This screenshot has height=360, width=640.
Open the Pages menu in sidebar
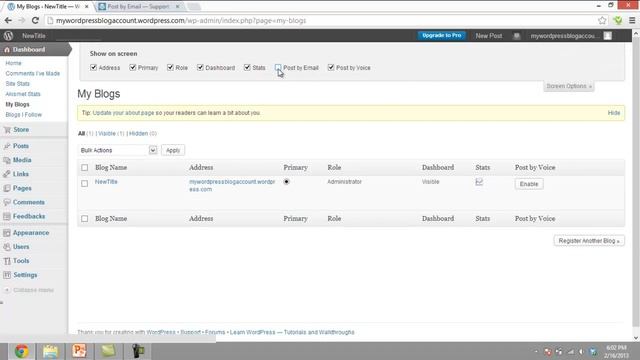(22, 188)
